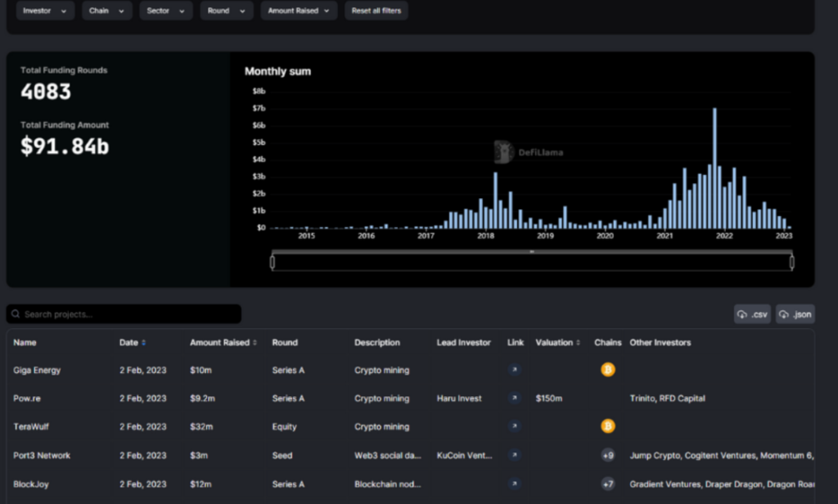Open the link arrow for TeraWulf
838x504 pixels.
point(514,426)
